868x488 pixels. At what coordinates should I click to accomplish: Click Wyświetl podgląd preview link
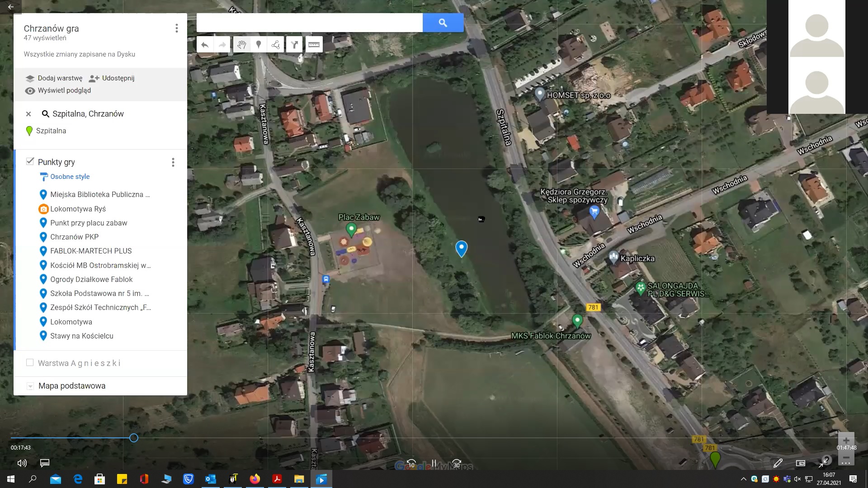[58, 90]
